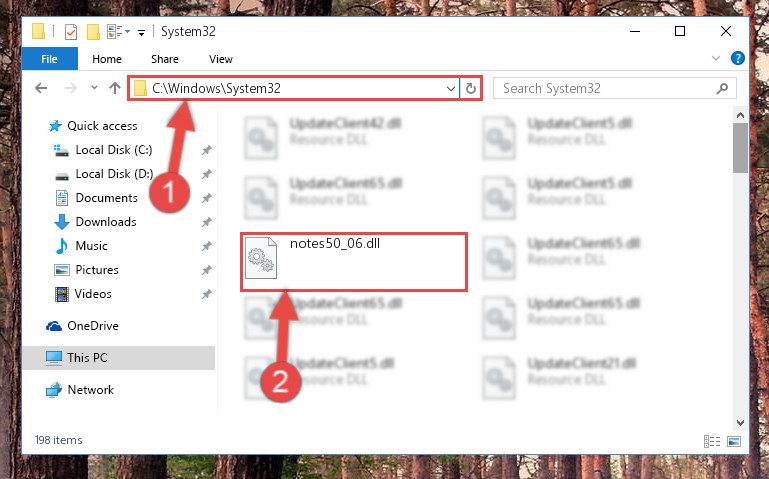Expand the ribbon with chevron
The image size is (769, 479).
[x=716, y=58]
